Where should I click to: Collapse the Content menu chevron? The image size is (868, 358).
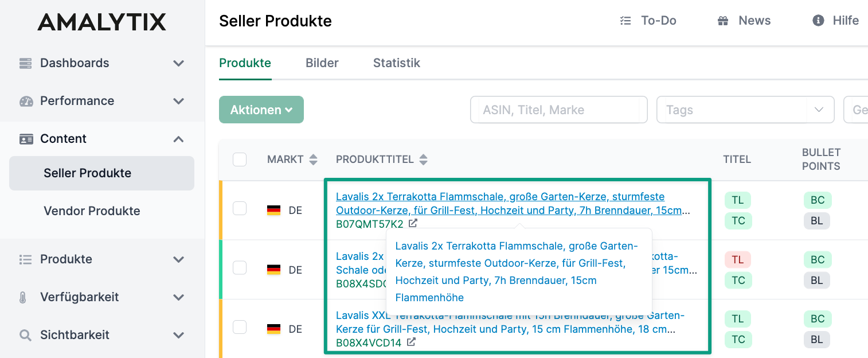[x=179, y=139]
